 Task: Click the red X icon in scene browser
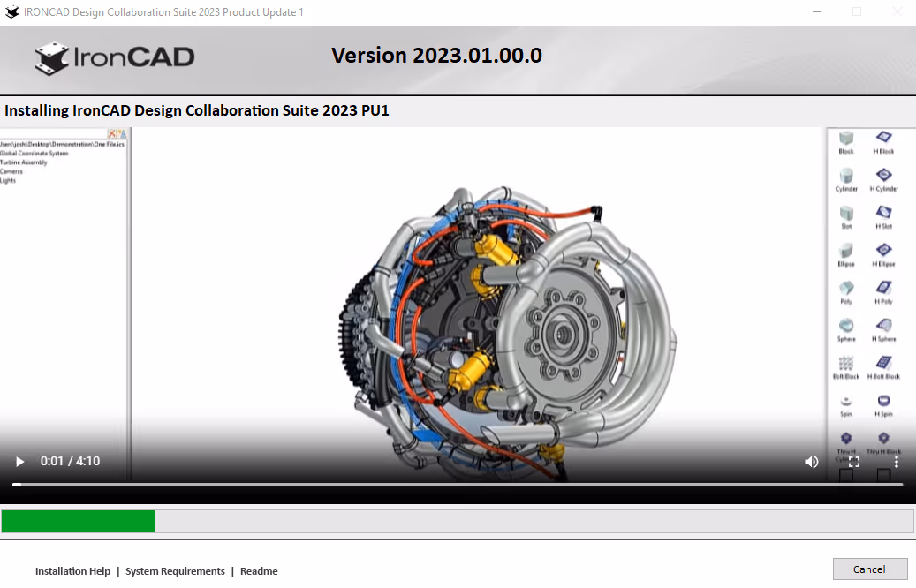point(111,133)
